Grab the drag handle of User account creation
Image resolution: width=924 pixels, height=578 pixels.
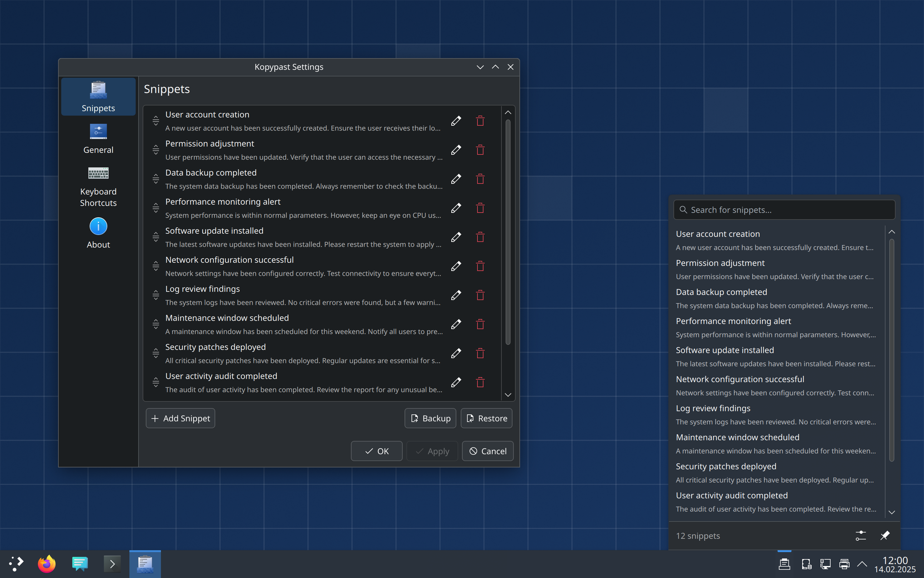click(x=156, y=121)
